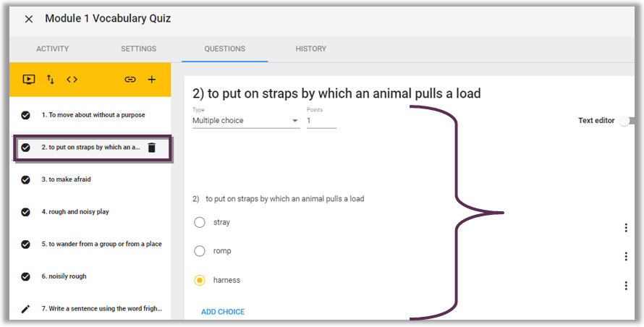Click the preview presentation icon in yellow toolbar

pyautogui.click(x=29, y=80)
